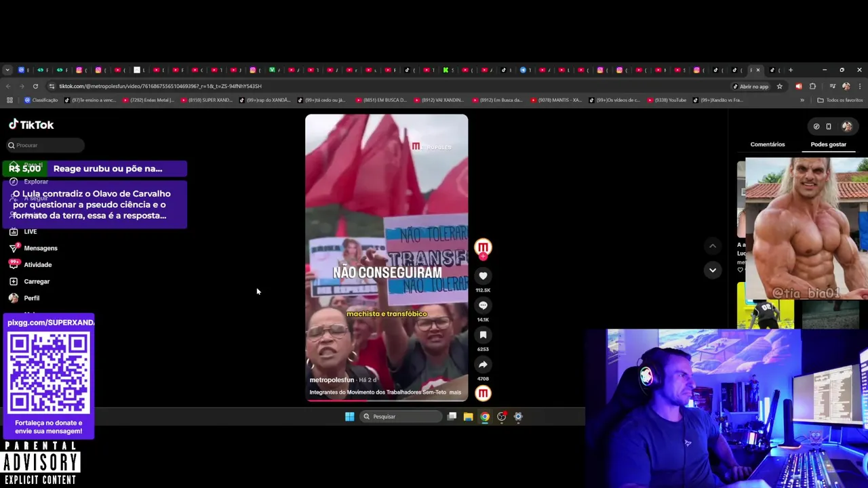
Task: Open Classificação bookmark
Action: (x=41, y=100)
